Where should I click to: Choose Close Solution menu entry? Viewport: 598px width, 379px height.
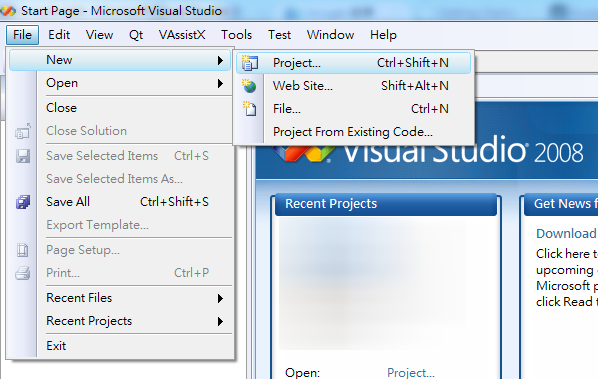120,131
